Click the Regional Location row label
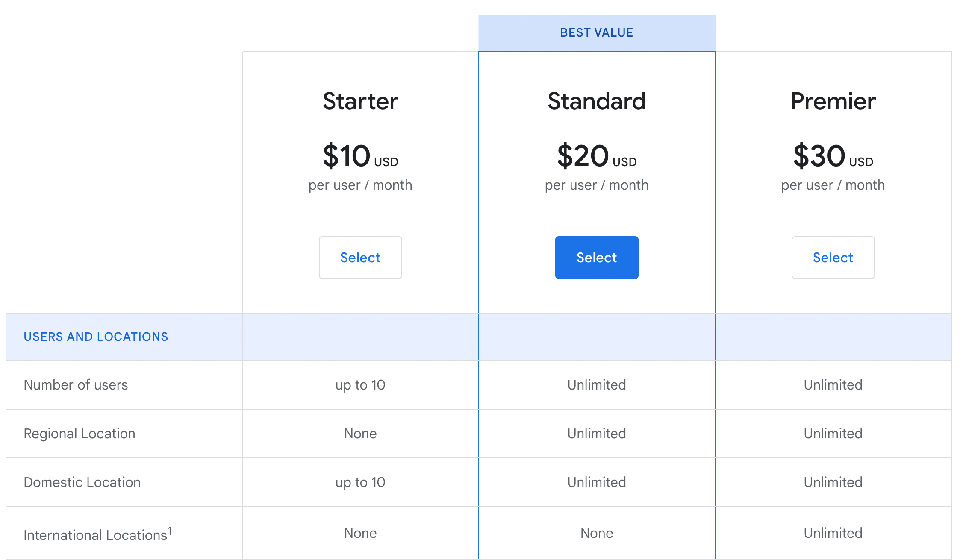 (x=80, y=434)
